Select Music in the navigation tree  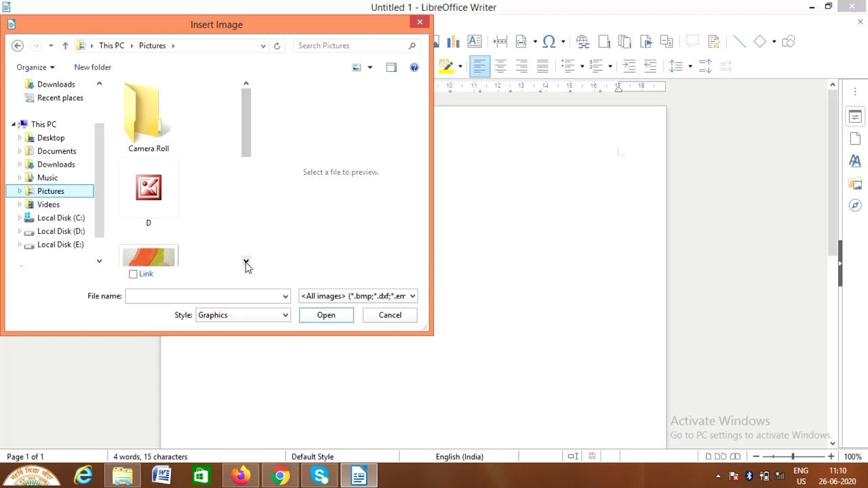(47, 178)
